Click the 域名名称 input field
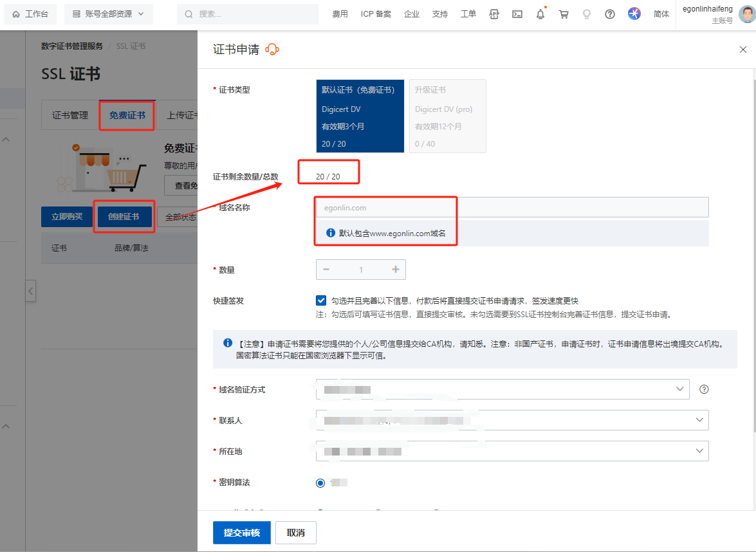 (512, 208)
